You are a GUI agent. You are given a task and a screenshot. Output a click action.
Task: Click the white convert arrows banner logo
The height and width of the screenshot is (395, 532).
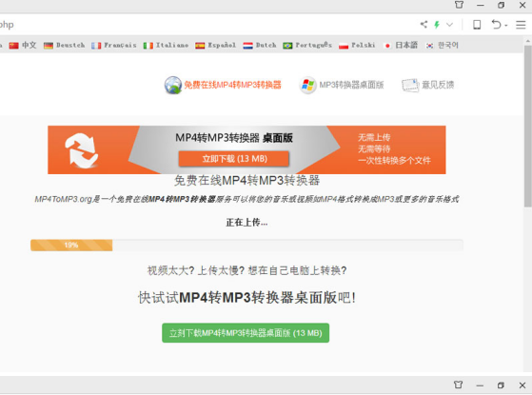82,150
